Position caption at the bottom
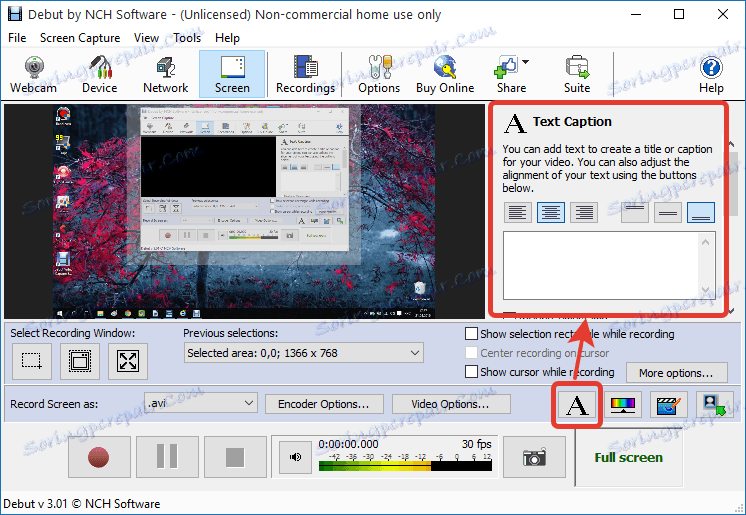 click(701, 212)
